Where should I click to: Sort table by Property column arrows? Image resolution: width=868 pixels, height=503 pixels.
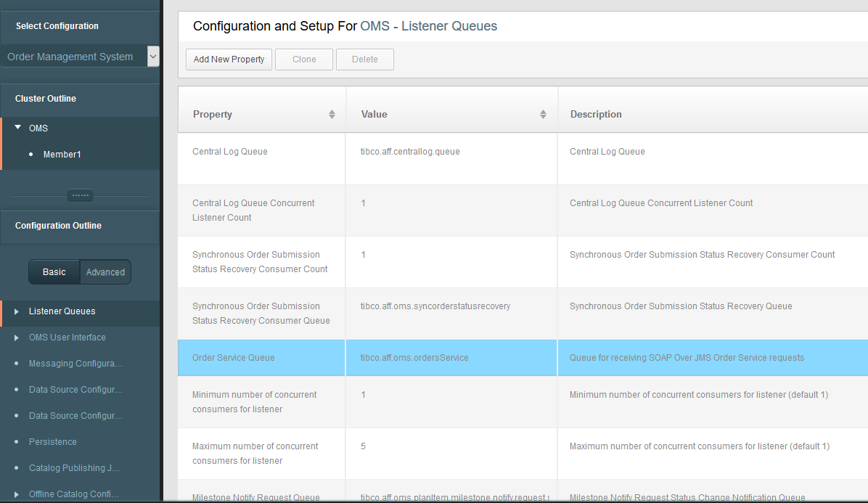pos(332,115)
